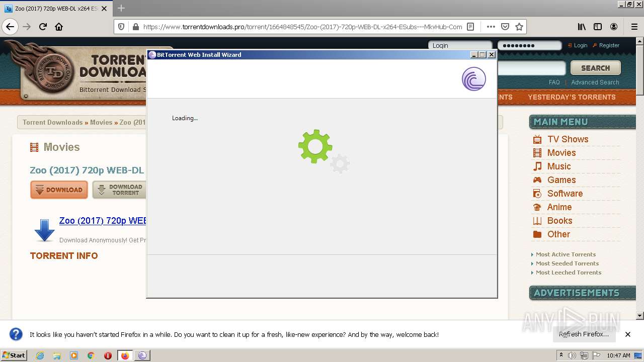Open the Windows Start menu

coord(14,355)
